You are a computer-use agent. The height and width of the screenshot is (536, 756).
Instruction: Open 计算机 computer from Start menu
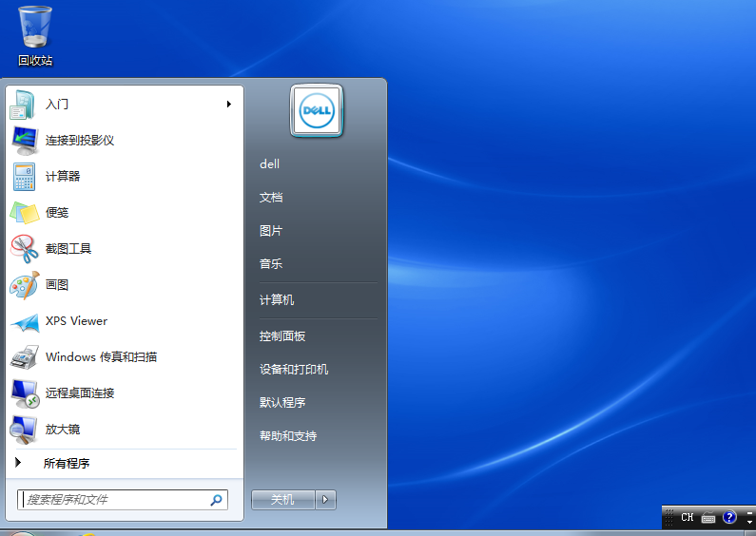click(x=277, y=299)
